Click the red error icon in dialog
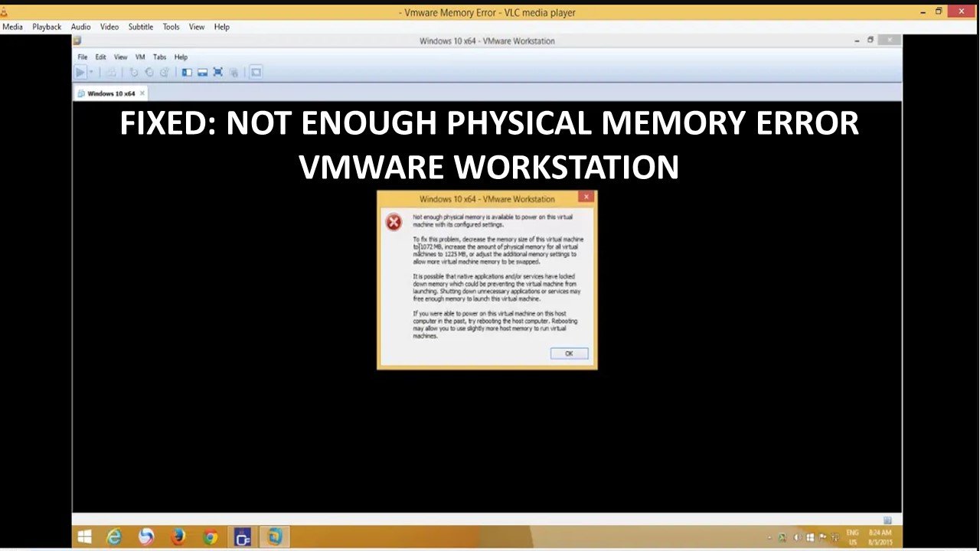Viewport: 980px width, 551px height. click(394, 223)
